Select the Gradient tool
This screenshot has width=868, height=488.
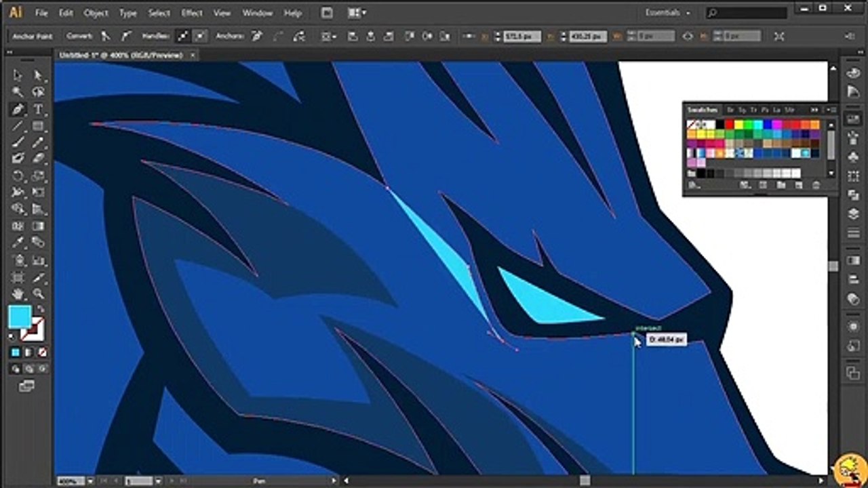[38, 226]
